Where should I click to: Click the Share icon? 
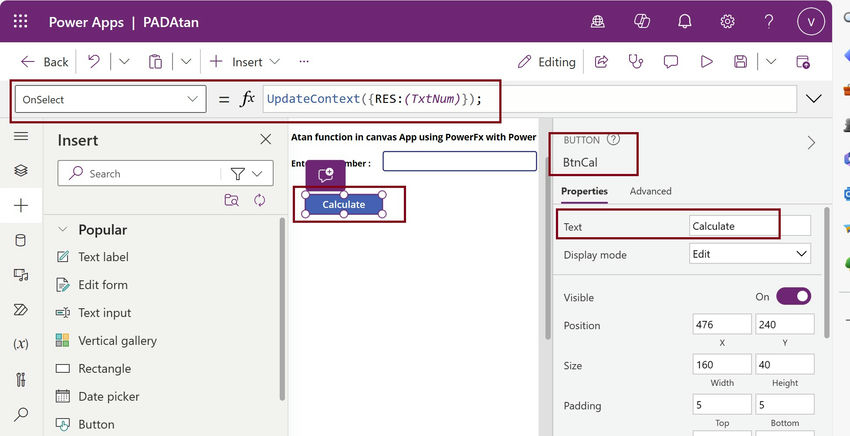click(x=601, y=62)
